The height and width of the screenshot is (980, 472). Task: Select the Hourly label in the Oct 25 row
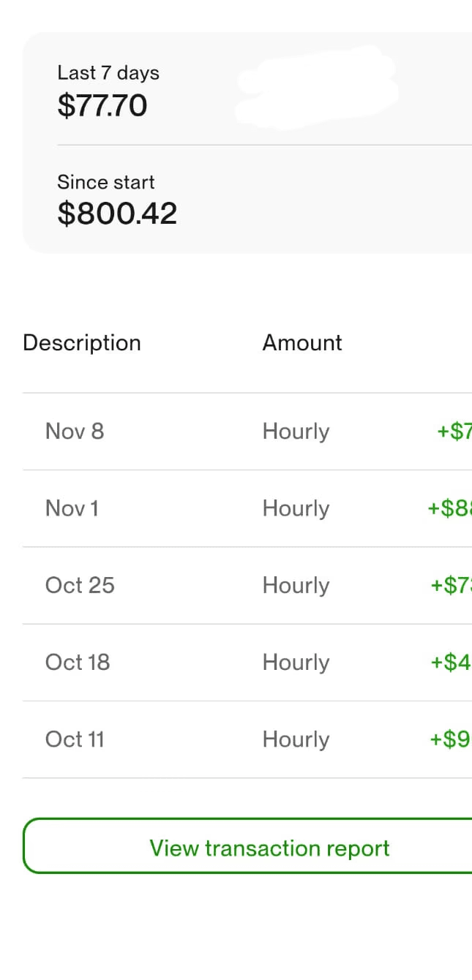tap(295, 585)
